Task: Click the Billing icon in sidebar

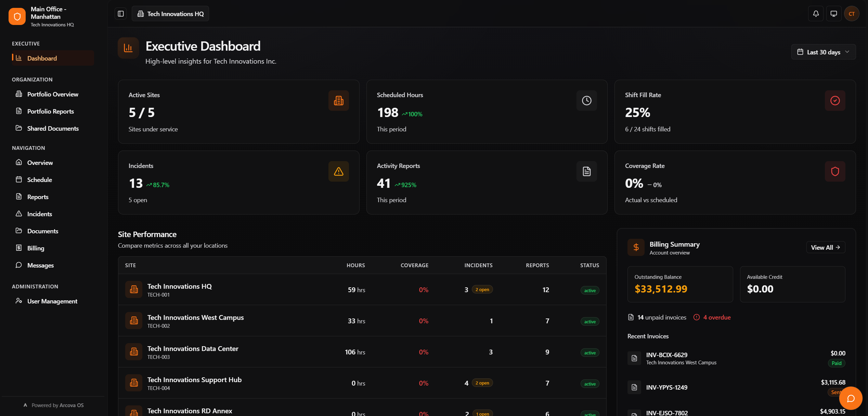Action: click(x=19, y=248)
